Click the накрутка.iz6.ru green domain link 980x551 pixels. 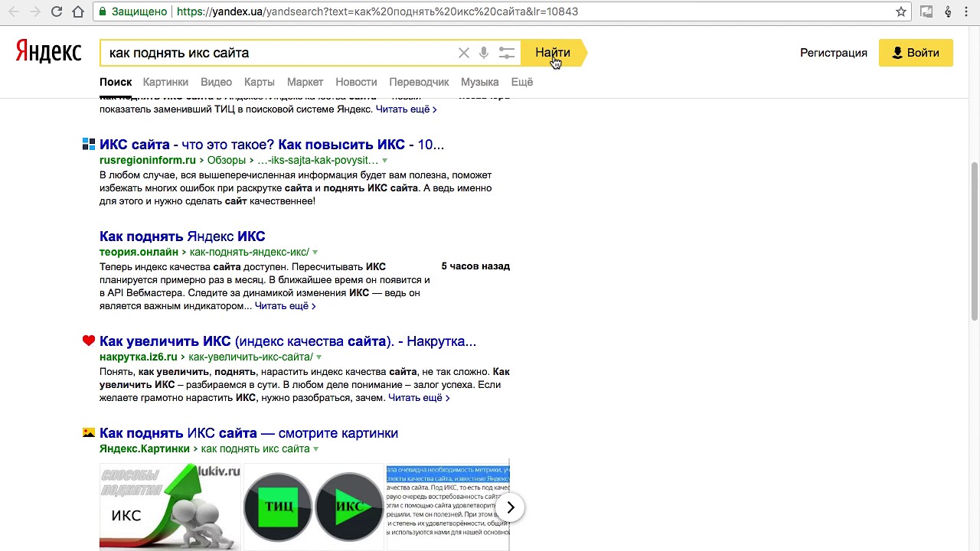pos(138,357)
